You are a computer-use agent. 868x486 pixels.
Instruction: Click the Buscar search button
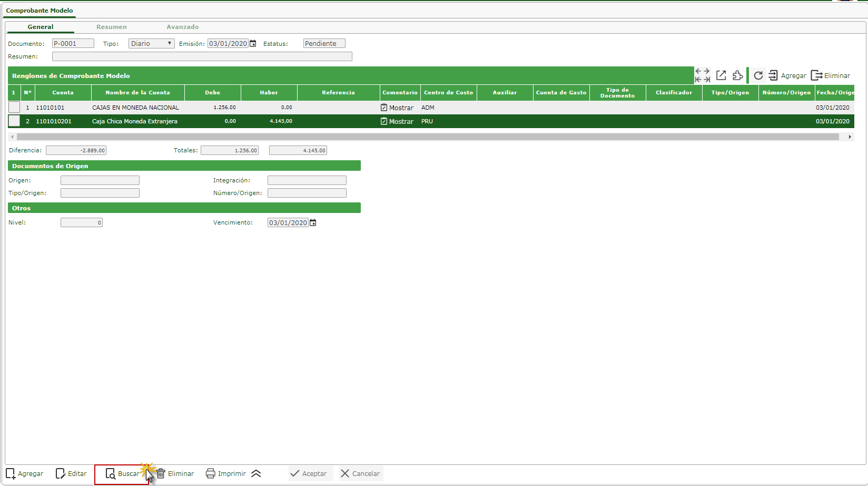122,473
